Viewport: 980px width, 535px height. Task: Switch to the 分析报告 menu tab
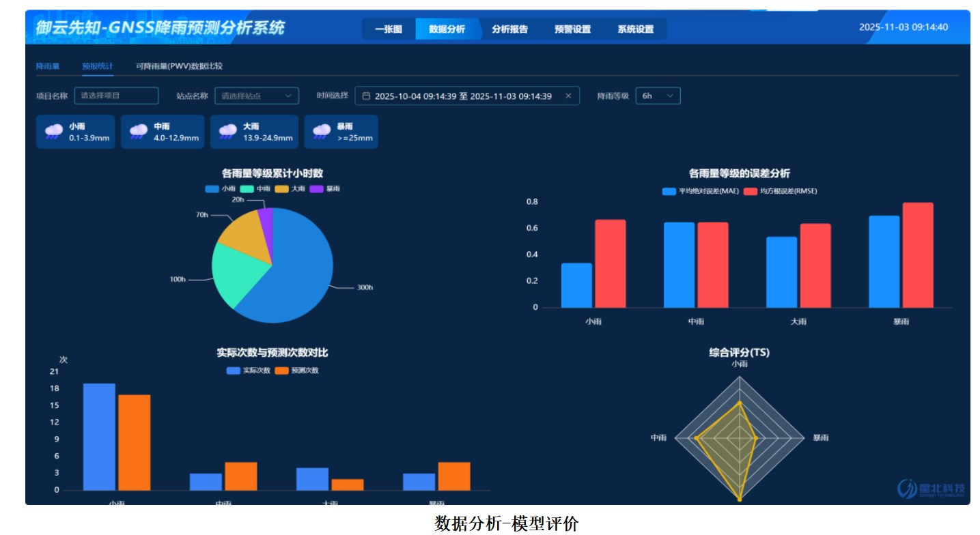509,29
